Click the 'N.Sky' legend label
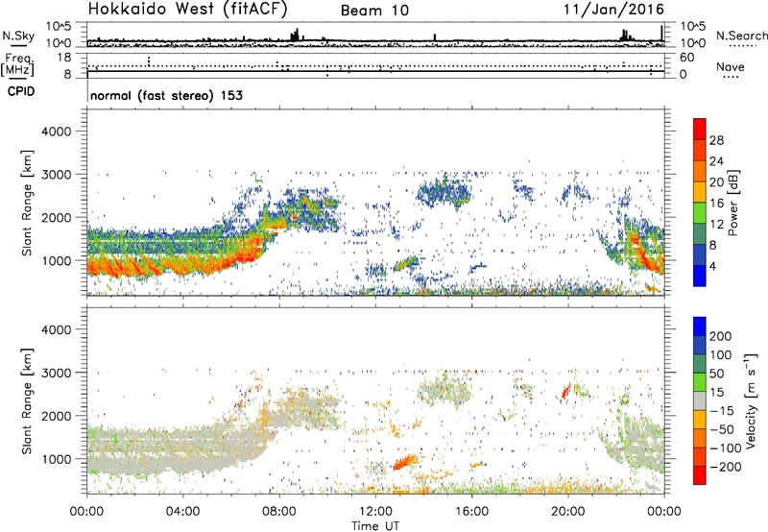 [x=18, y=36]
